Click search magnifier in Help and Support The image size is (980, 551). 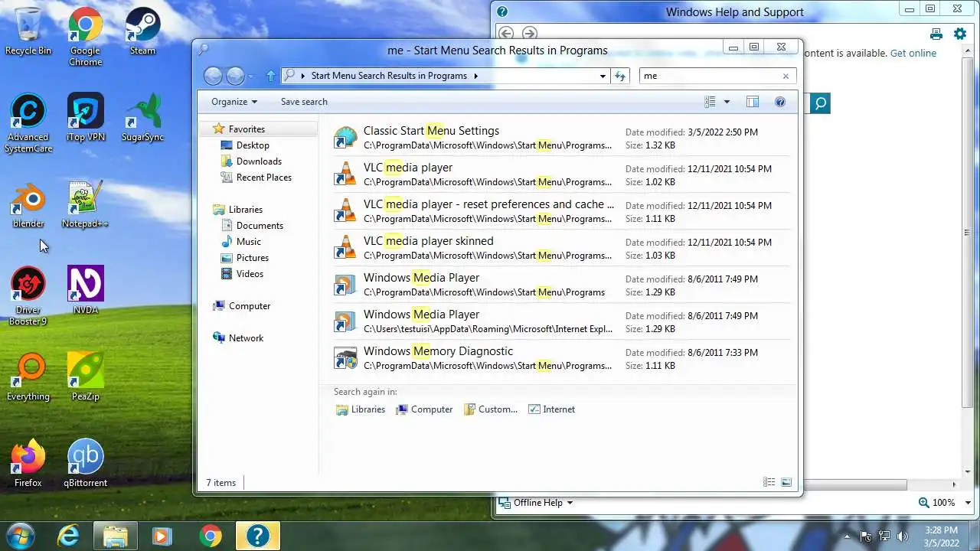820,103
